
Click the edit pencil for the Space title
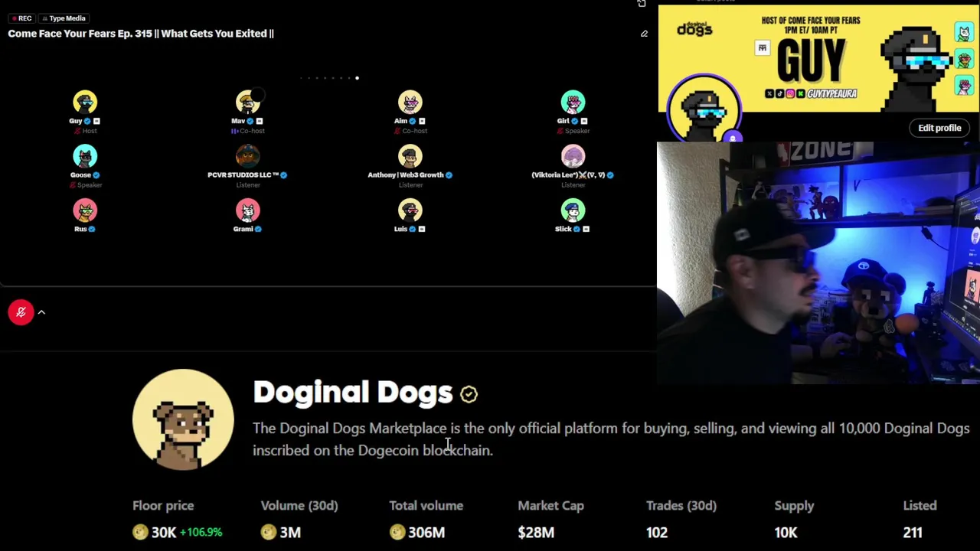tap(644, 34)
